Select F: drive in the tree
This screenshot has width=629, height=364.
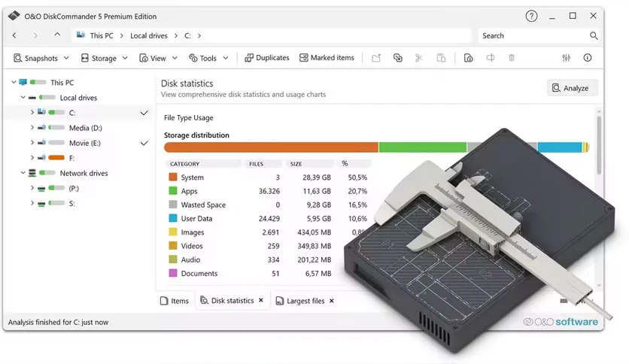(71, 158)
